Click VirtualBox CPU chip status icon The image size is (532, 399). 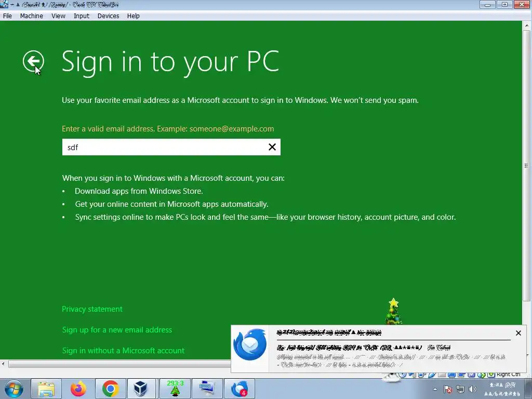pyautogui.click(x=471, y=375)
